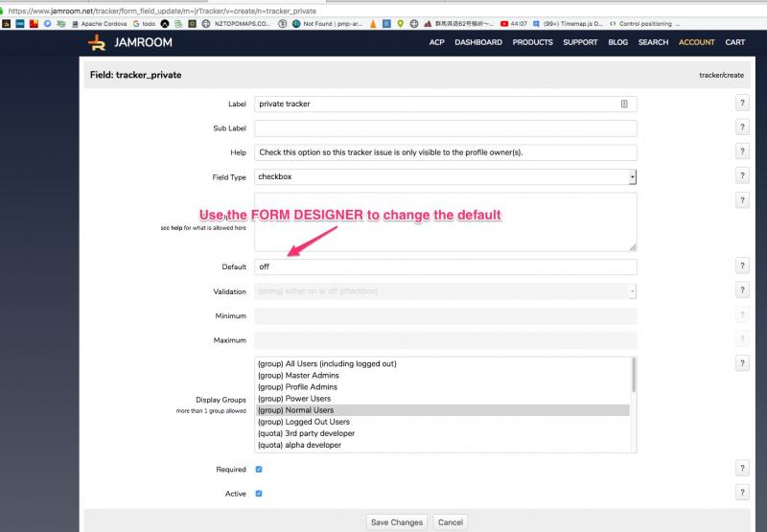The image size is (767, 532).
Task: Click the autofill icon in the Label field
Action: 624,104
